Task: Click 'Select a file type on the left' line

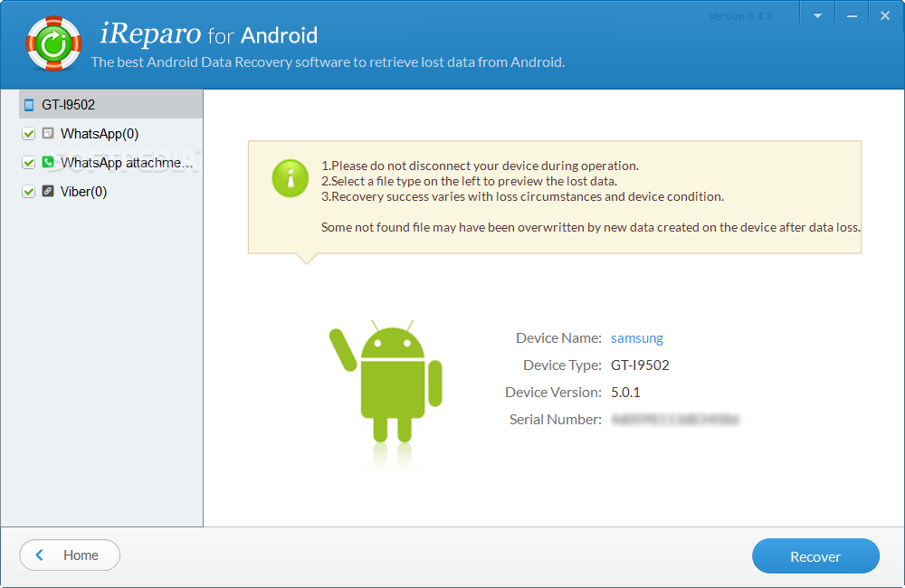Action: coord(469,181)
